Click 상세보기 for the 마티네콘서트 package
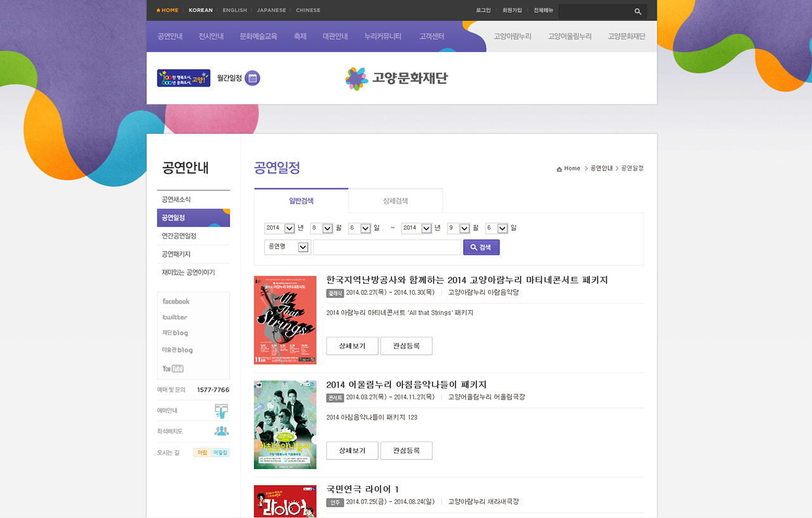 [x=352, y=346]
